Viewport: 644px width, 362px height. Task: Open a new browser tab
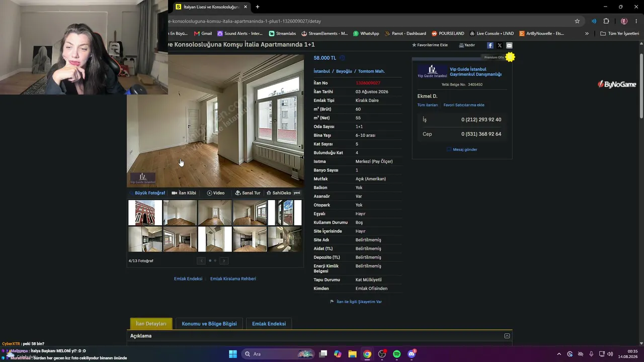click(x=258, y=7)
